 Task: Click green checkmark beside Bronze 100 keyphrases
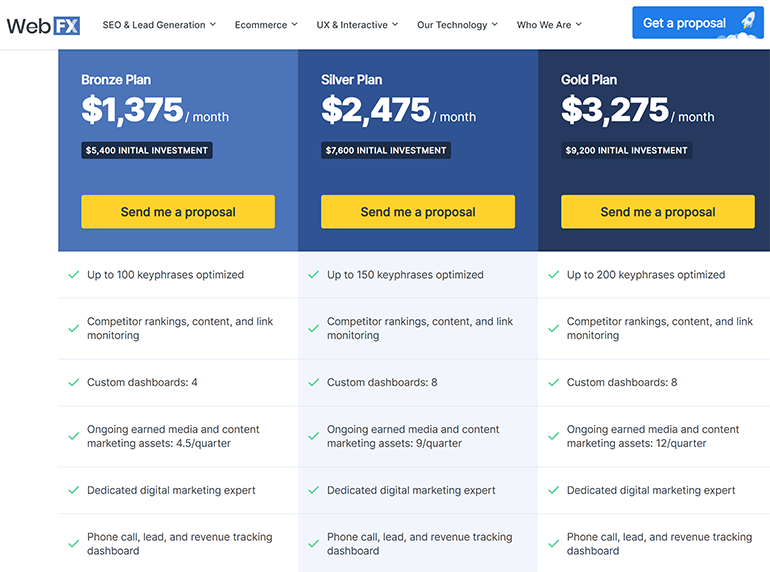pyautogui.click(x=73, y=274)
